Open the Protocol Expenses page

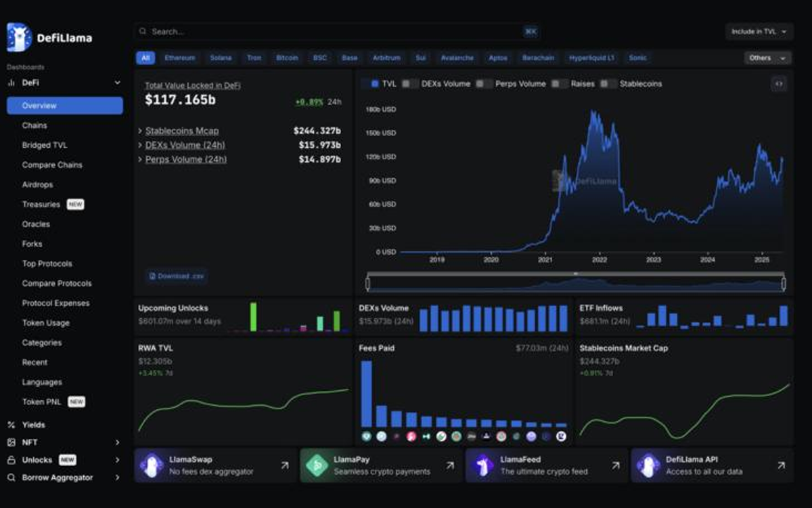point(55,303)
